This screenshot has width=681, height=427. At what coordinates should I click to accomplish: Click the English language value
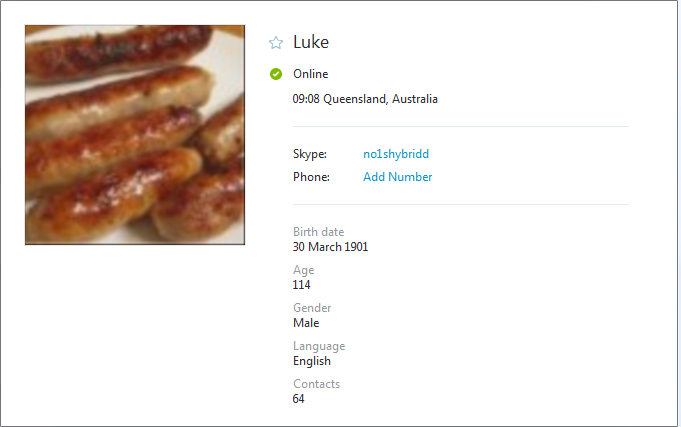click(312, 361)
